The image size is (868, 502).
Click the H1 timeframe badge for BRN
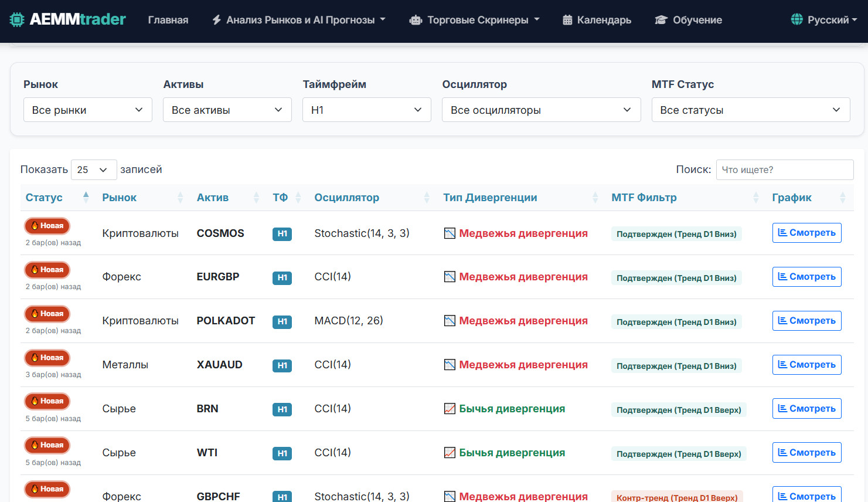282,409
